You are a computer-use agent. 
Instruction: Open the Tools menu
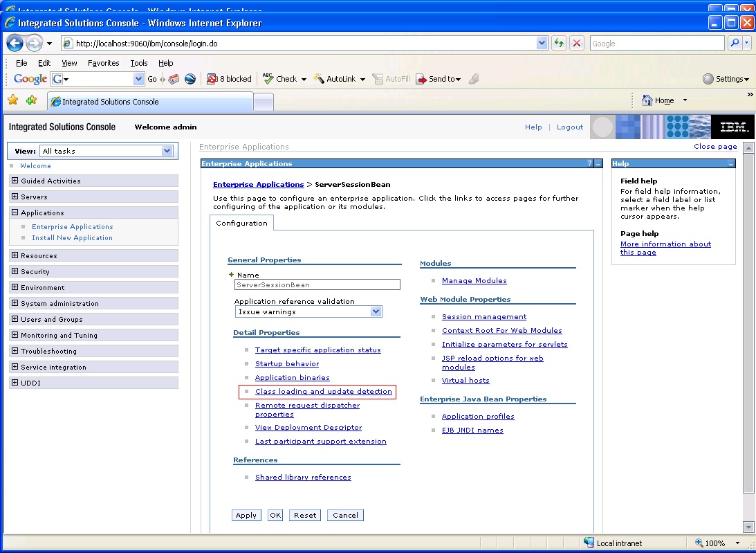pos(138,62)
